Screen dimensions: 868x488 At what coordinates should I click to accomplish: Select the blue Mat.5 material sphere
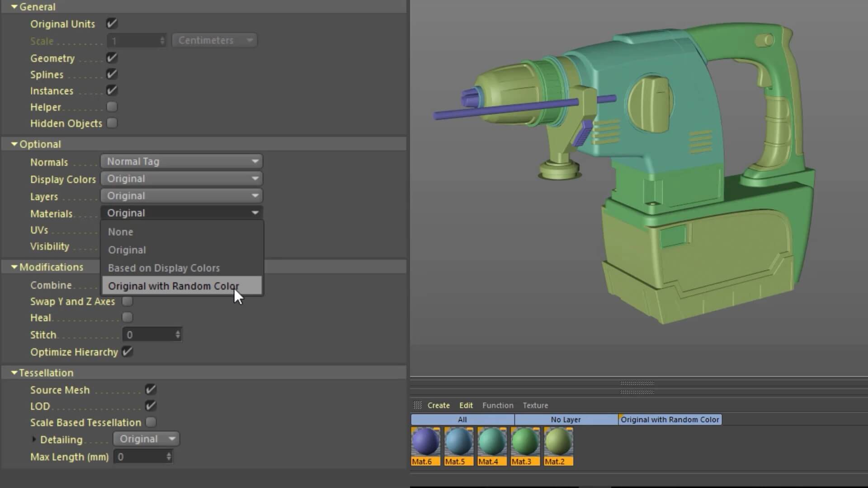coord(458,442)
